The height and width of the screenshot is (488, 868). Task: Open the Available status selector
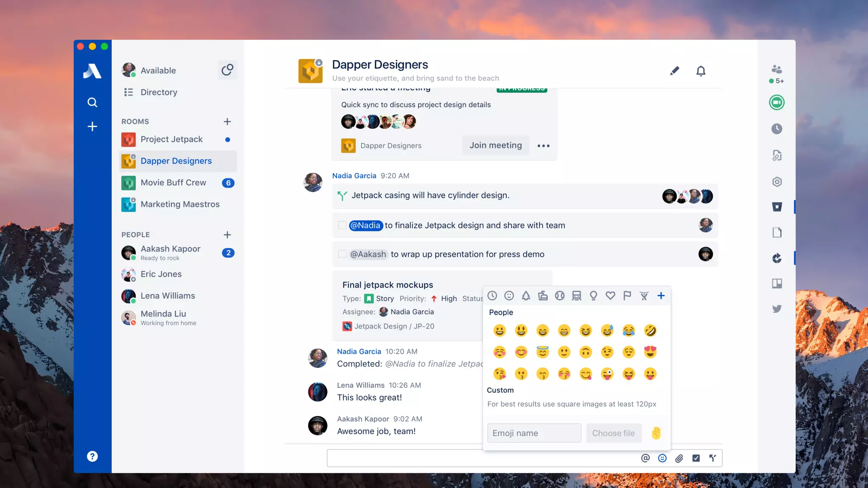click(158, 70)
